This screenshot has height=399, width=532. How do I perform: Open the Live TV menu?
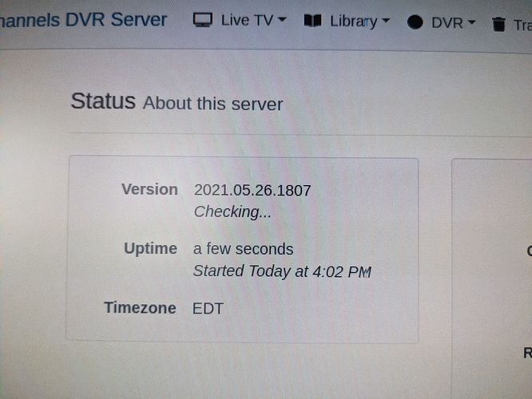coord(240,20)
